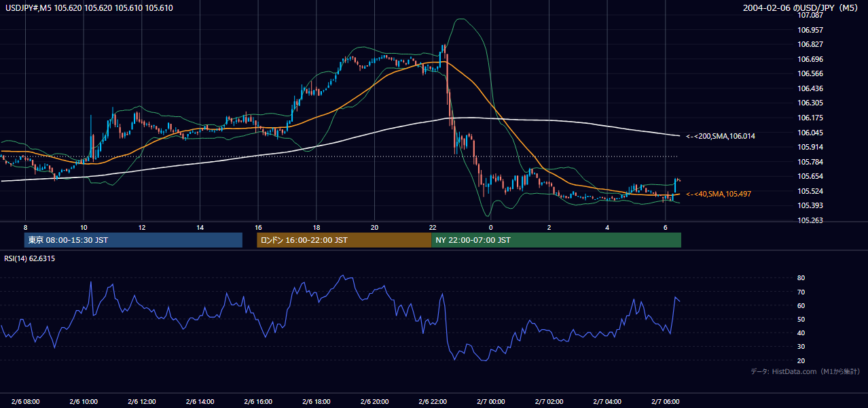Click the NY 22:00-07:00 JST session bar
Screen dimensions: 868x408
(x=556, y=240)
